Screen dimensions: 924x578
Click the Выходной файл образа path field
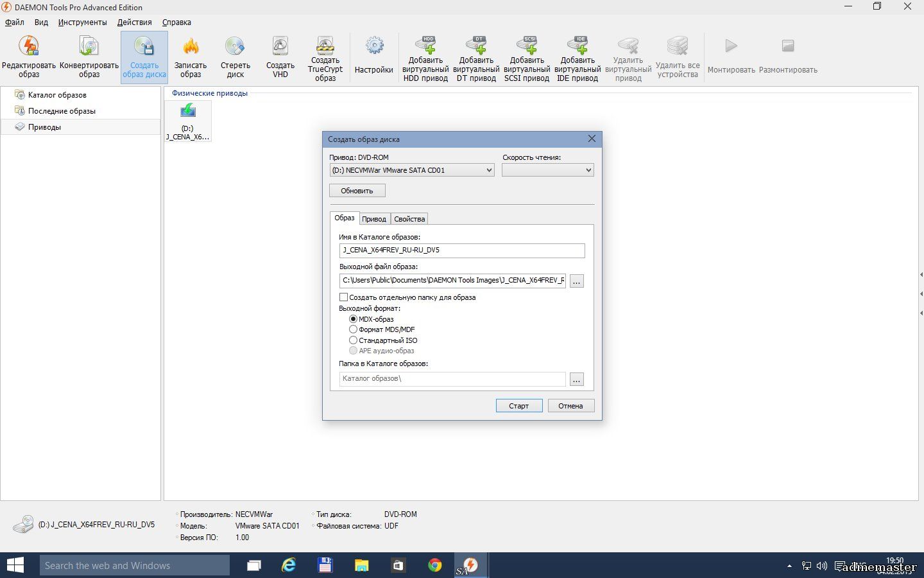[452, 281]
